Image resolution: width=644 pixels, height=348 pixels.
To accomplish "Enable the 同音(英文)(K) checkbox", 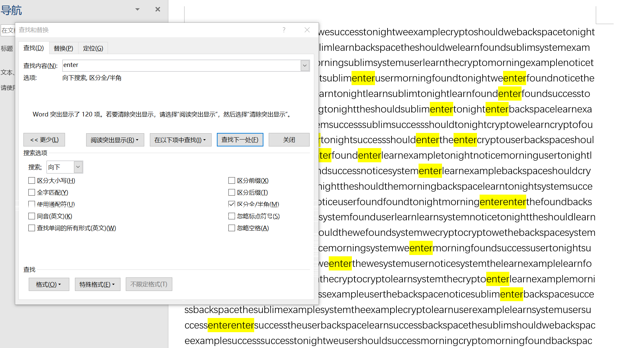I will click(32, 216).
